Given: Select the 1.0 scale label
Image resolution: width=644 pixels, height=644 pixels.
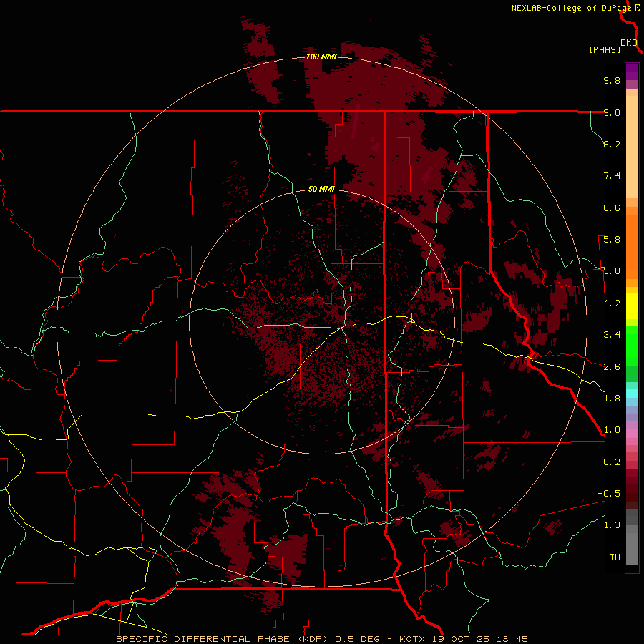Looking at the screenshot, I should pyautogui.click(x=612, y=430).
